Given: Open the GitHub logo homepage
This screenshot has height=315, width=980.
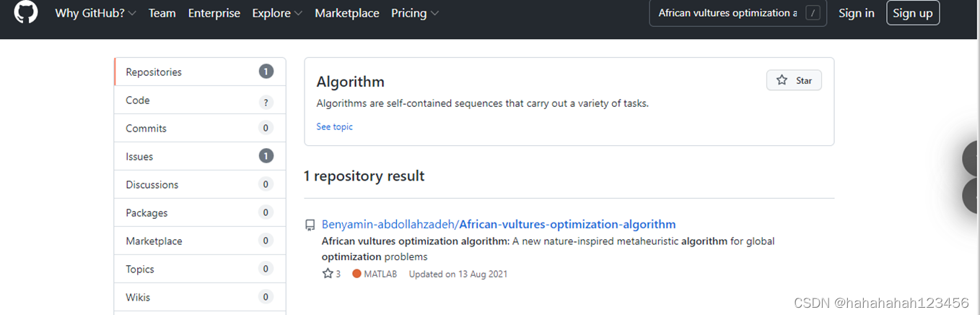Looking at the screenshot, I should point(25,12).
